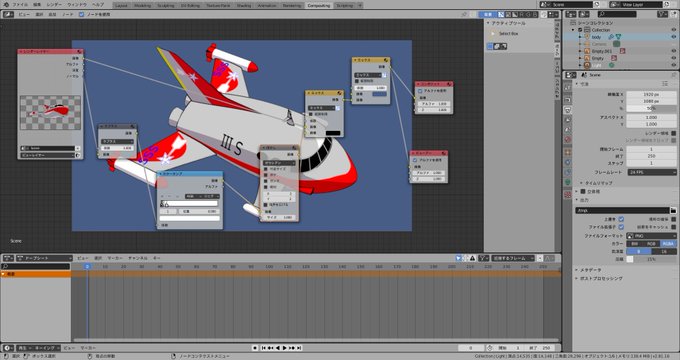The image size is (680, 360).
Task: Switch to the Layout workspace tab
Action: [x=121, y=5]
